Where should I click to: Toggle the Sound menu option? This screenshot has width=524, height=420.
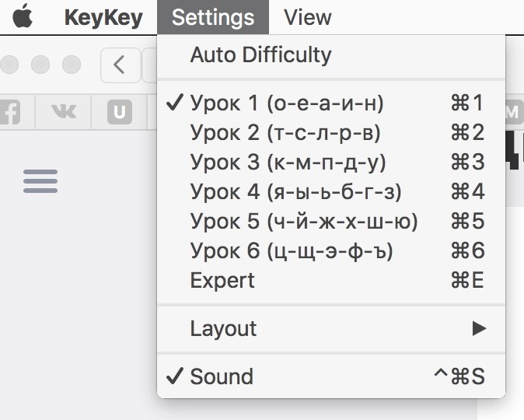pyautogui.click(x=222, y=376)
